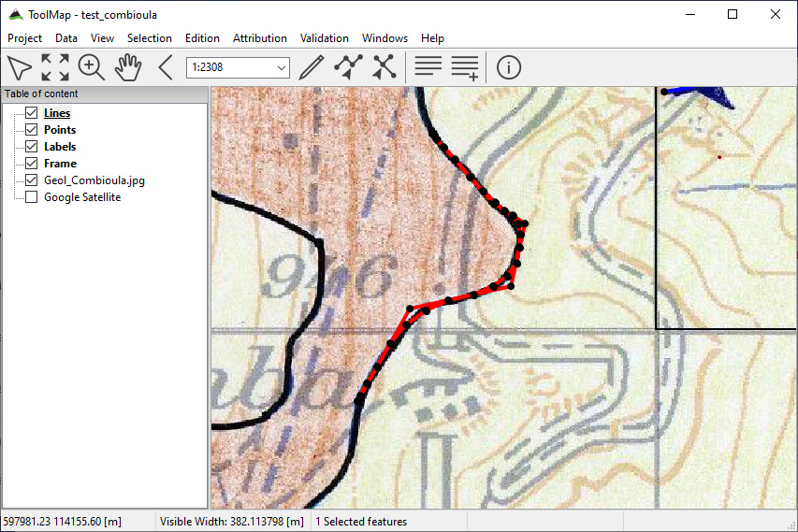Open the Data menu
Screen dimensions: 798x532
click(x=66, y=38)
